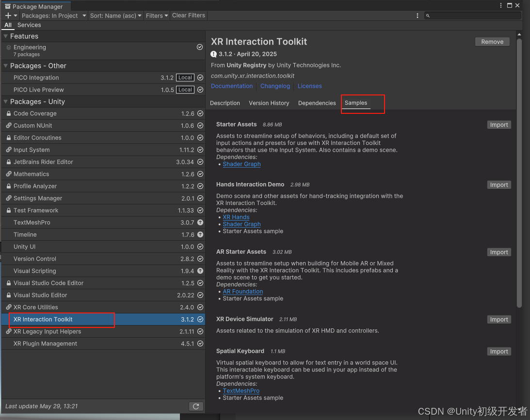Click the Settings Manager link icon
This screenshot has height=420, width=530.
[8, 198]
